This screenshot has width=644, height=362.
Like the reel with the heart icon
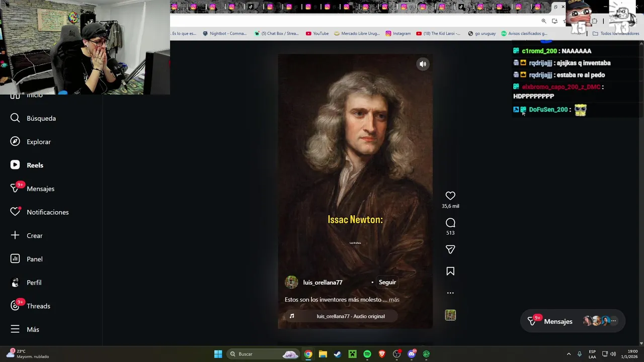[450, 196]
